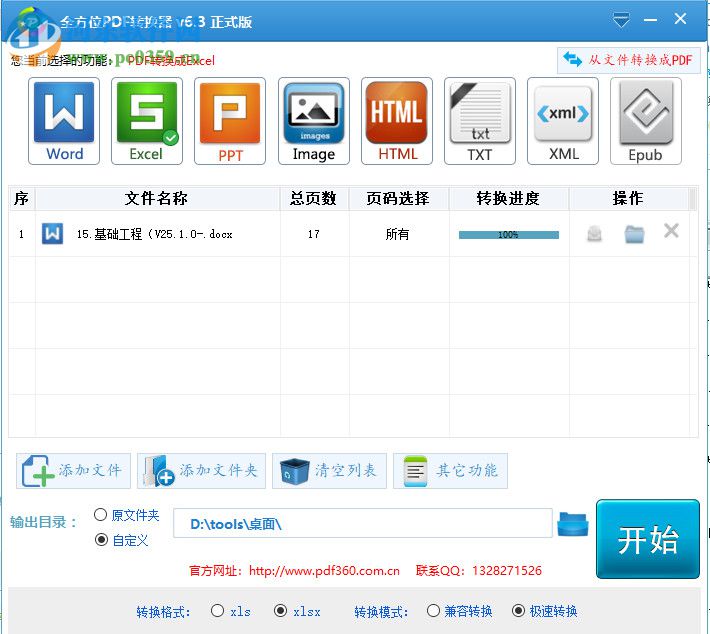This screenshot has width=710, height=634.
Task: Click the 转换进度 column header
Action: tap(508, 198)
